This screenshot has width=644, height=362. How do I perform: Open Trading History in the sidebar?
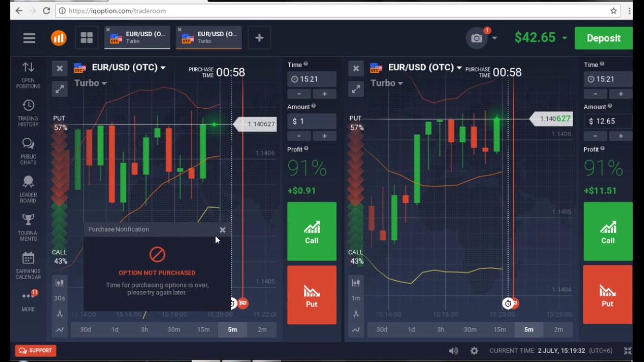[28, 114]
